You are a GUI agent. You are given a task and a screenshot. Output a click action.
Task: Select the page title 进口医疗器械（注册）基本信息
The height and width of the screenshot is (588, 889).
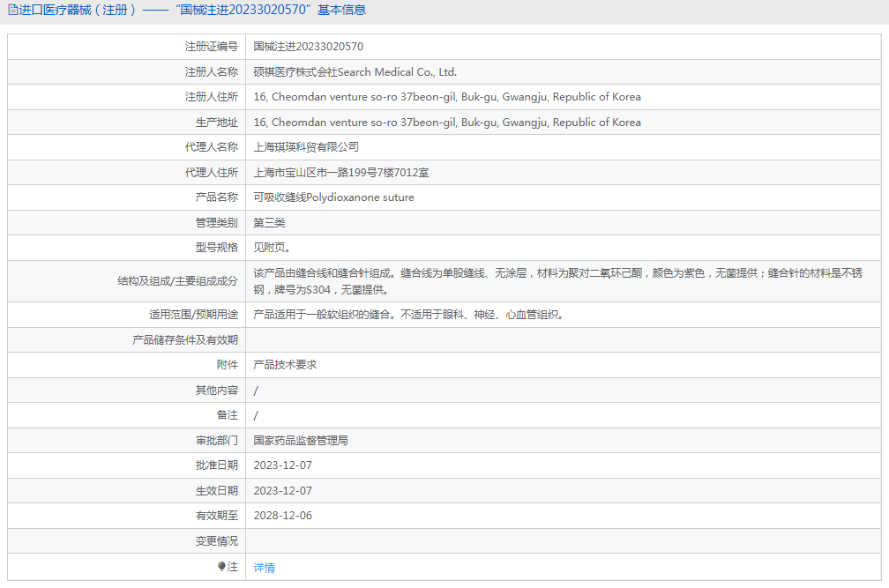192,10
